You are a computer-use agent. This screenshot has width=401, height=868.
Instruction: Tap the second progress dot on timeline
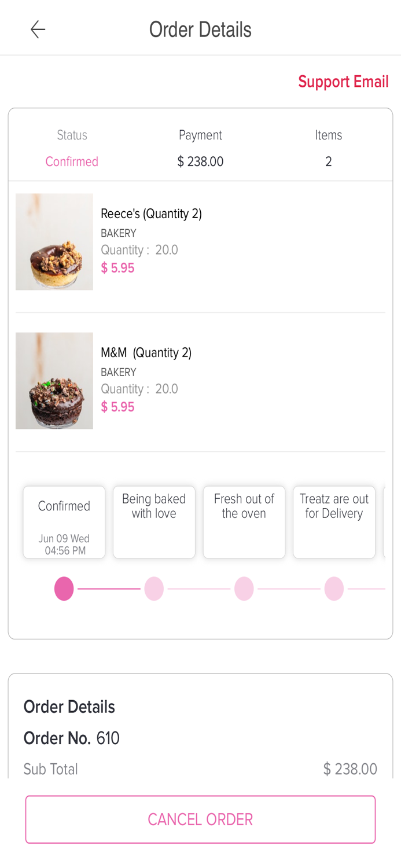point(154,589)
